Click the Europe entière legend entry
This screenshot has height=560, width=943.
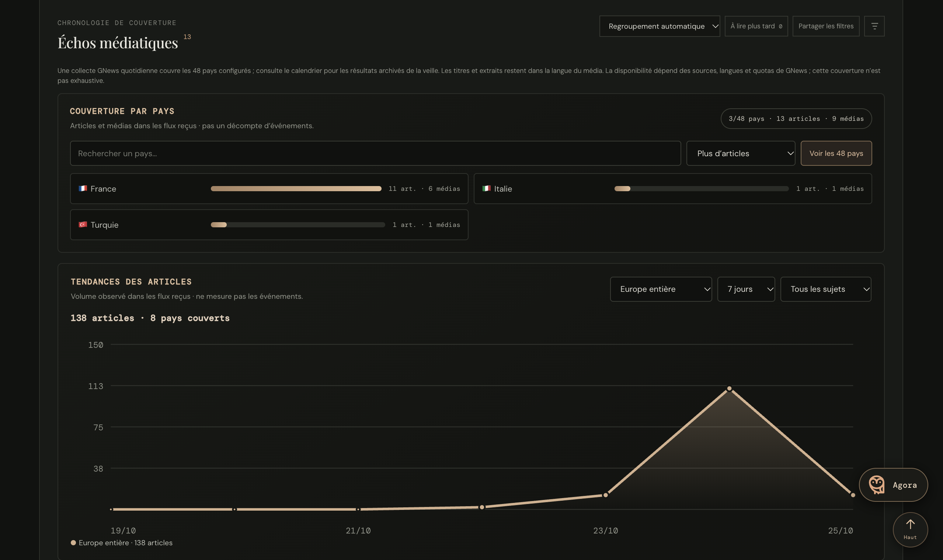pos(122,543)
